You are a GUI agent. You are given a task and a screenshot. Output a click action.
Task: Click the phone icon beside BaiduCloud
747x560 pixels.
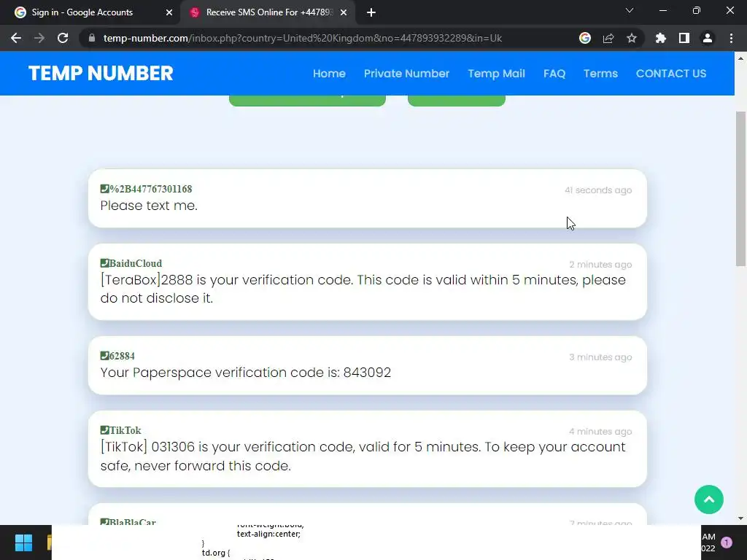click(x=104, y=262)
